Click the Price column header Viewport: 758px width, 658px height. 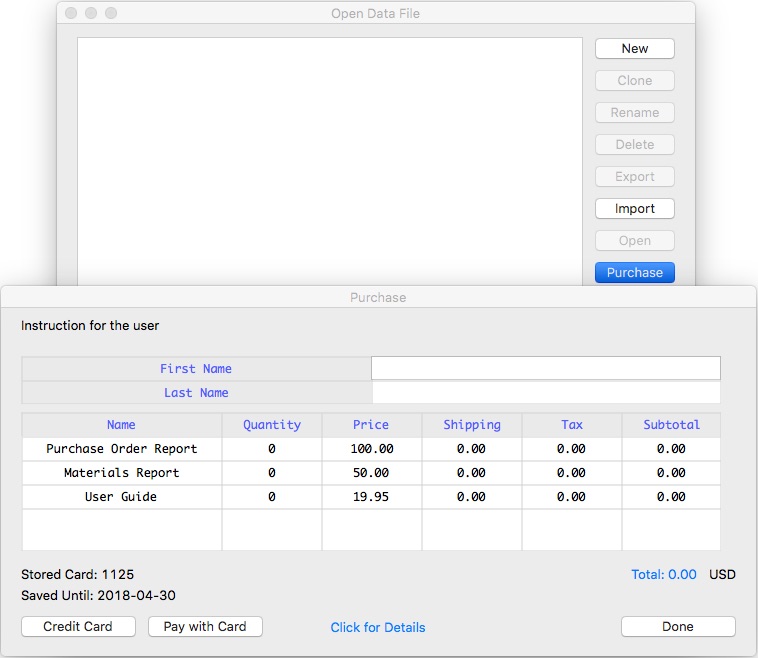pyautogui.click(x=371, y=425)
